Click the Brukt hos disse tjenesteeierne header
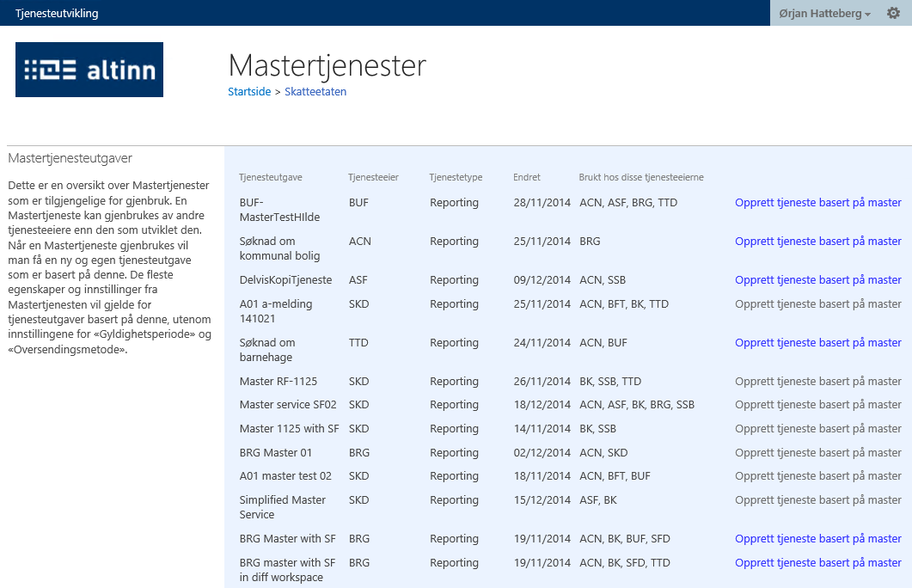The width and height of the screenshot is (912, 588). [641, 177]
